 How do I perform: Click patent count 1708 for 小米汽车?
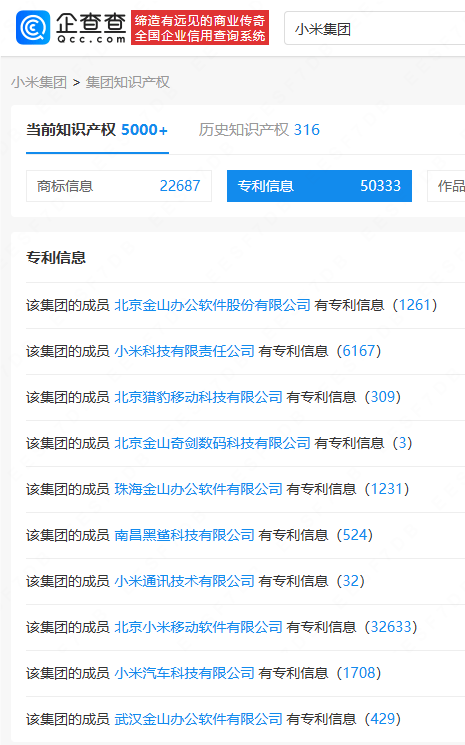[x=359, y=673]
